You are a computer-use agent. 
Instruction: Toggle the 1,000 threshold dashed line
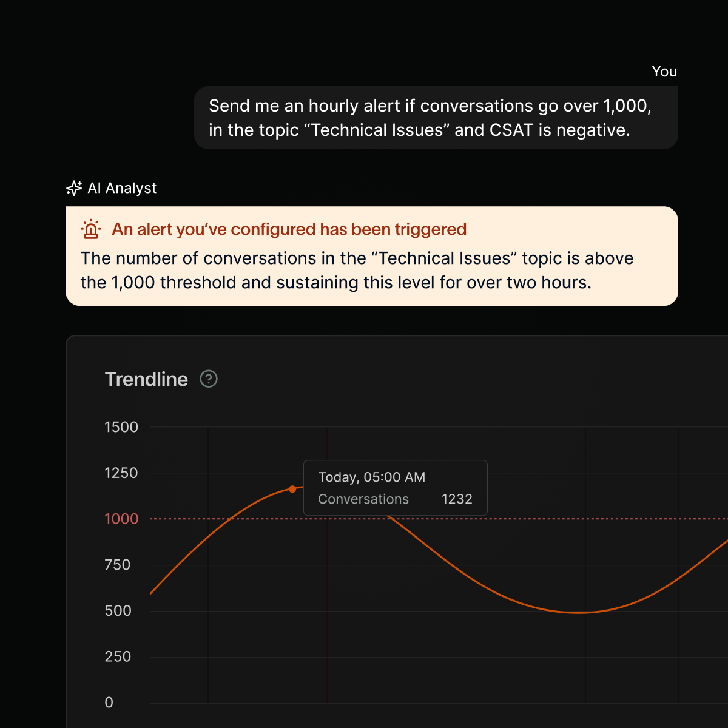pos(425,519)
